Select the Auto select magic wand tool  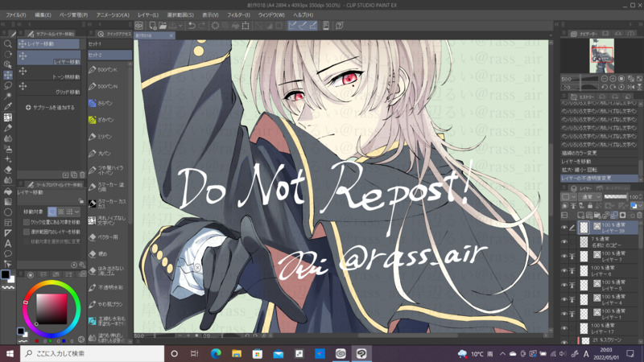tap(7, 96)
